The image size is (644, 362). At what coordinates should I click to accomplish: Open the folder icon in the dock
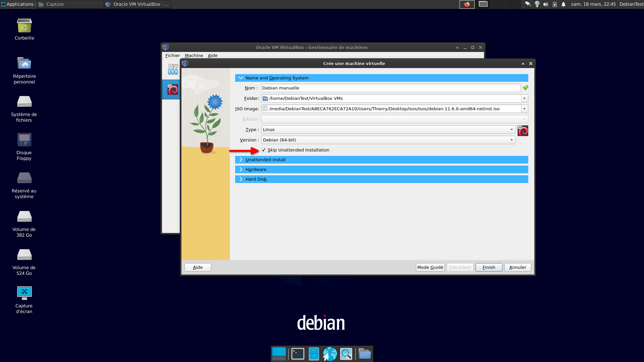(x=365, y=354)
